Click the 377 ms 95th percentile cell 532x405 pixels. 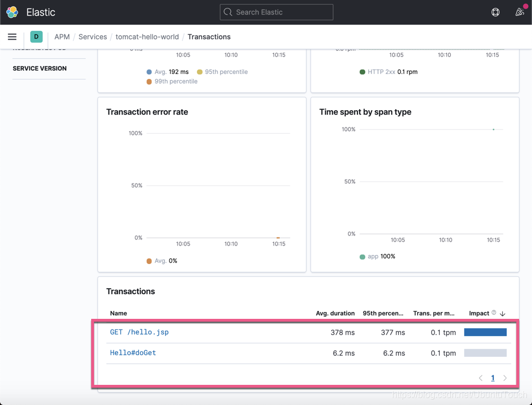click(x=393, y=332)
